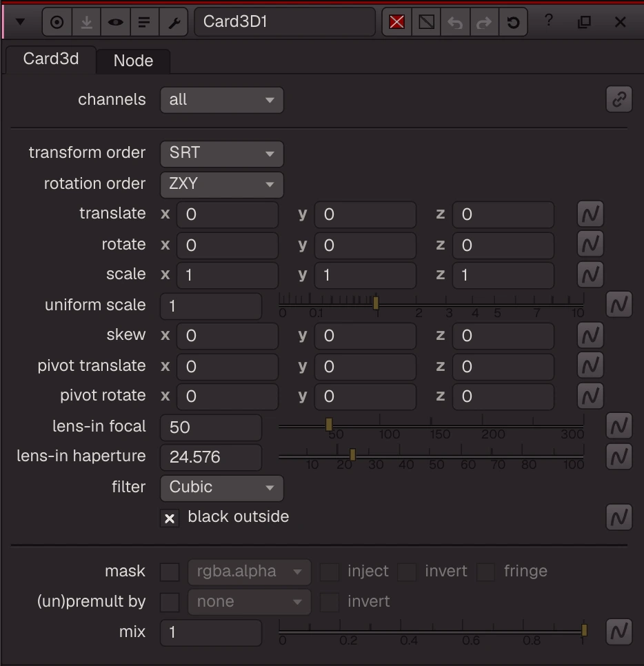Enable the mask checkbox
The height and width of the screenshot is (666, 644).
click(170, 572)
